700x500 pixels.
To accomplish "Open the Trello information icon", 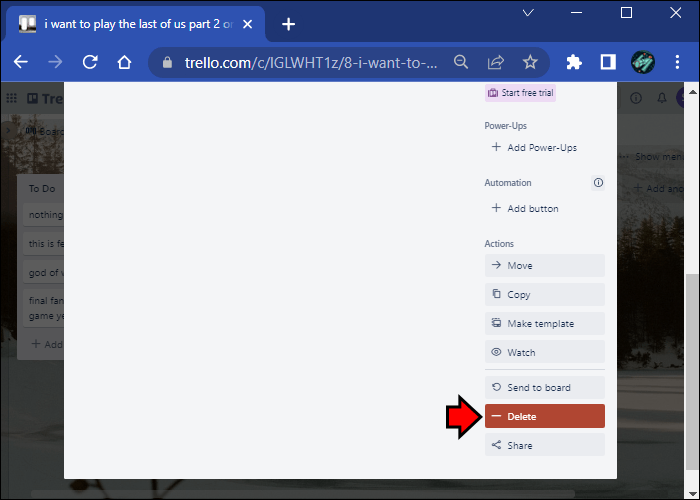I will click(x=636, y=98).
